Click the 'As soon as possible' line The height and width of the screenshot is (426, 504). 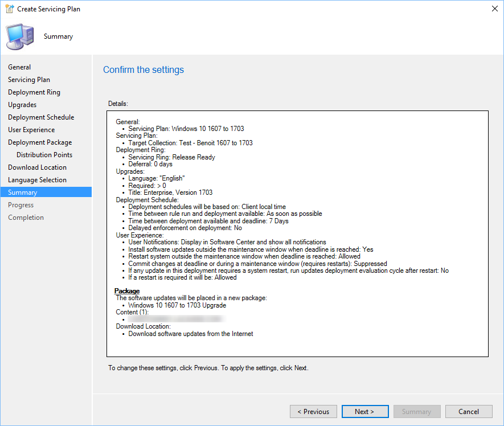pyautogui.click(x=225, y=214)
